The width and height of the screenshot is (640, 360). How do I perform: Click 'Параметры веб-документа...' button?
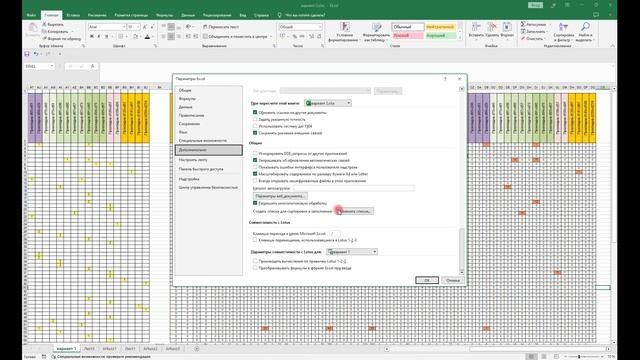pos(280,196)
